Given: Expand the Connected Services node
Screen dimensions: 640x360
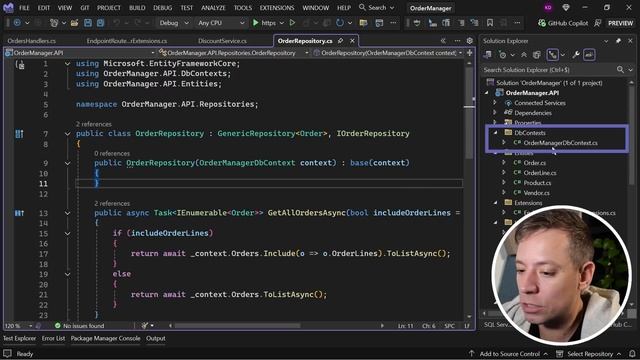Looking at the screenshot, I should [495, 103].
